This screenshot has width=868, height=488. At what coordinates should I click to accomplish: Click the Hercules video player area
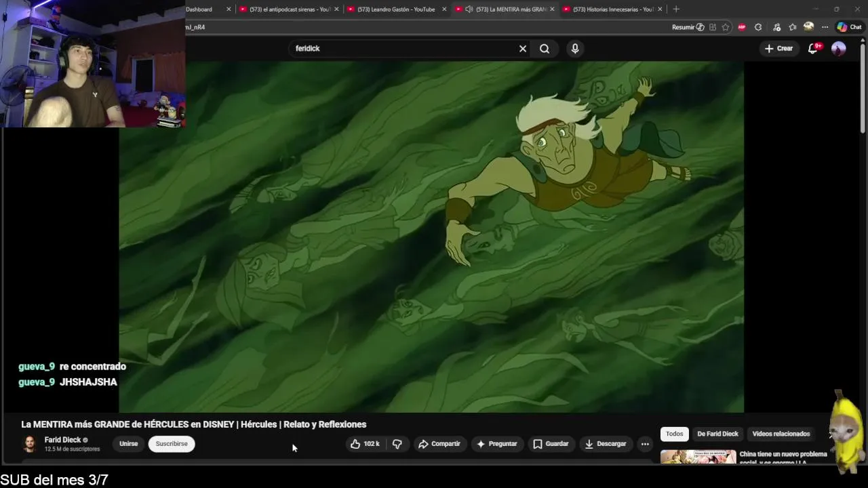[431, 237]
